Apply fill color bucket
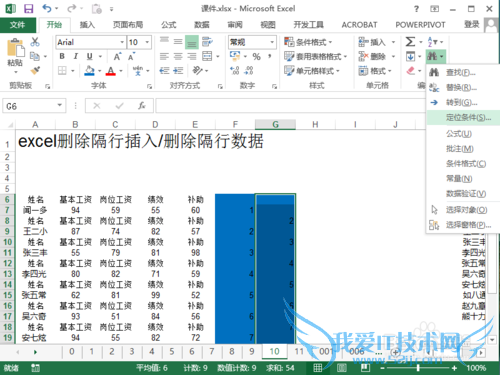The image size is (500, 375). click(x=89, y=71)
